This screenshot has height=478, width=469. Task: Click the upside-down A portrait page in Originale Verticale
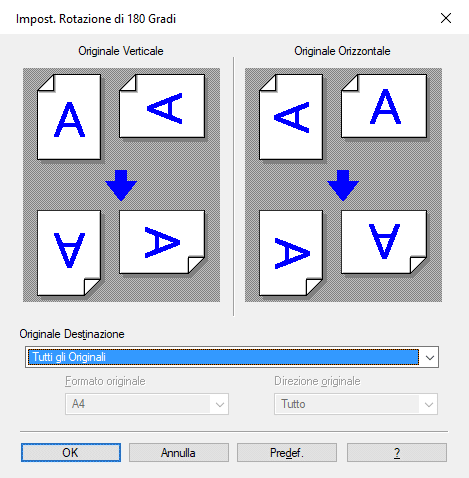coord(69,253)
